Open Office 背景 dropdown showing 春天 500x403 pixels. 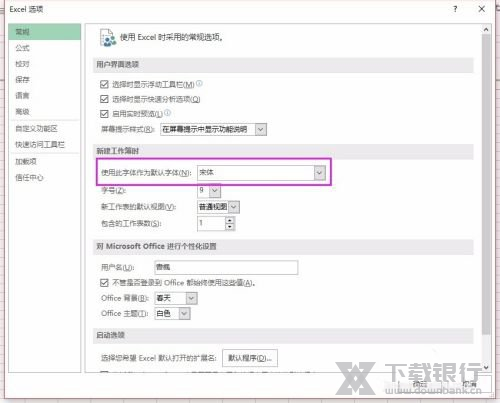click(x=191, y=298)
